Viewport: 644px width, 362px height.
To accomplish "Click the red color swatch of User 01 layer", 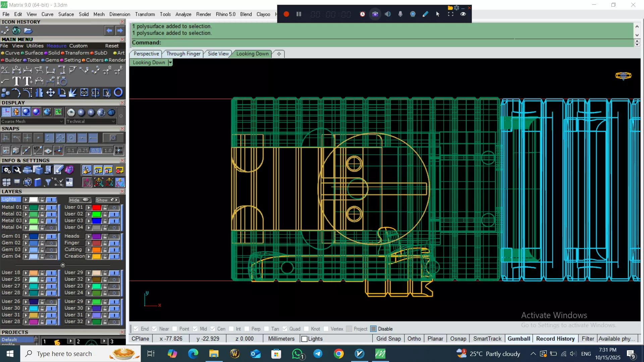I will 97,207.
